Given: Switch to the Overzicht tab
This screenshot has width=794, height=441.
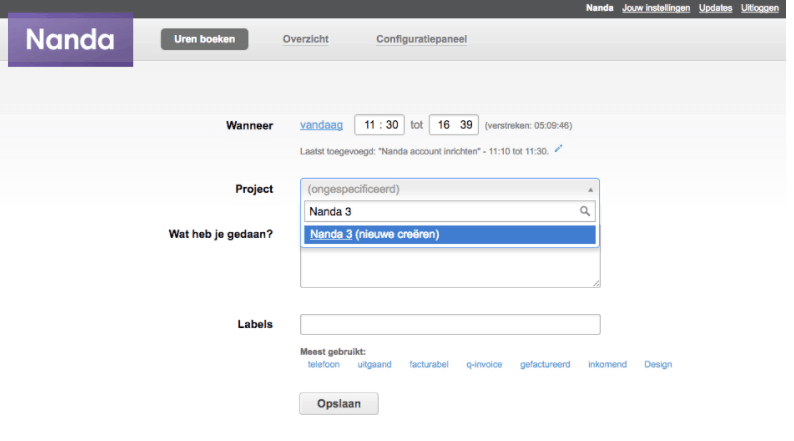Looking at the screenshot, I should tap(305, 39).
